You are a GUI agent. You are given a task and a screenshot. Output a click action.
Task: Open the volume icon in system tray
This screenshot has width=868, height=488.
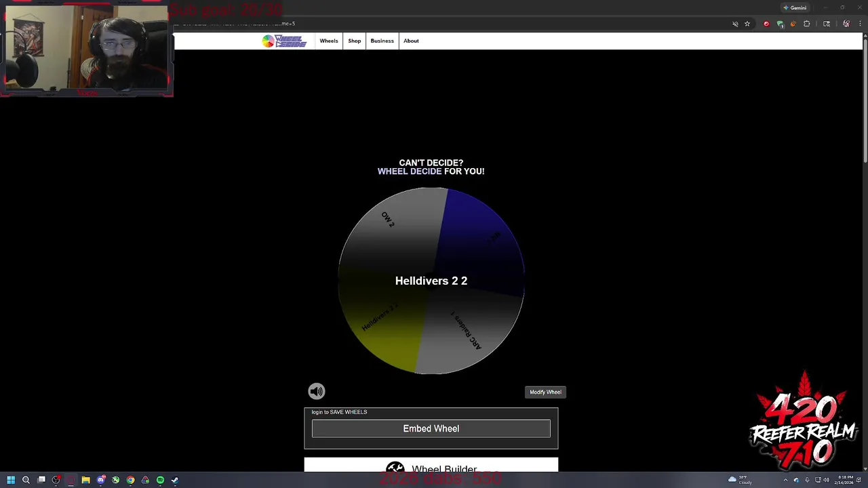click(x=827, y=480)
